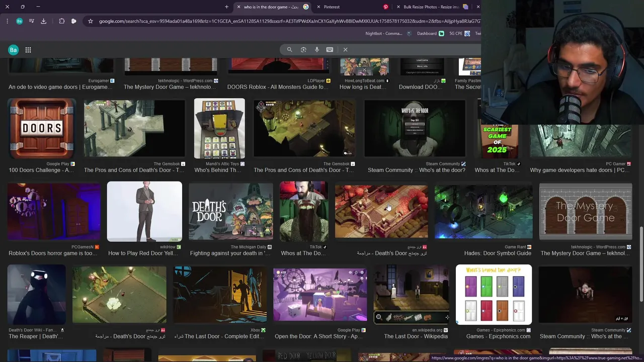Open the 'What's behind the door?' Epicphonics image

pyautogui.click(x=494, y=295)
